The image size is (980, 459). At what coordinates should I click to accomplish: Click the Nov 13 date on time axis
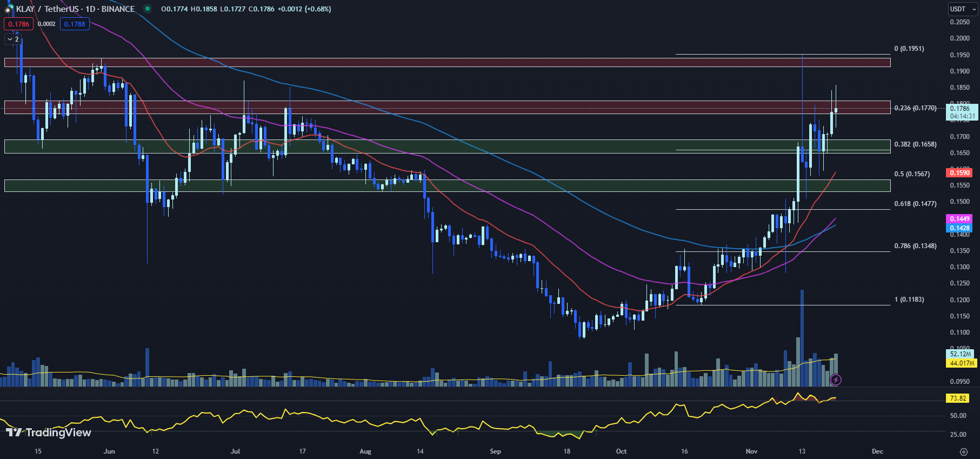tap(802, 451)
